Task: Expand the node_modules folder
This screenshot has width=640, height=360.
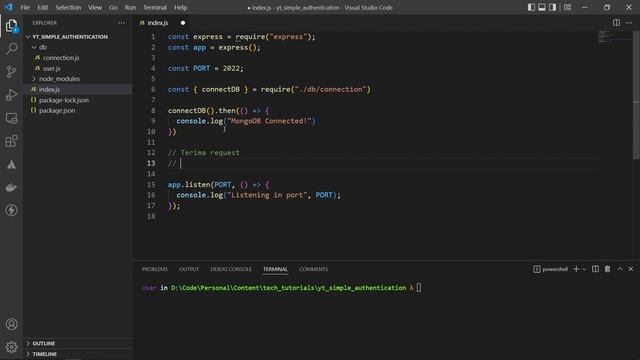Action: point(34,79)
